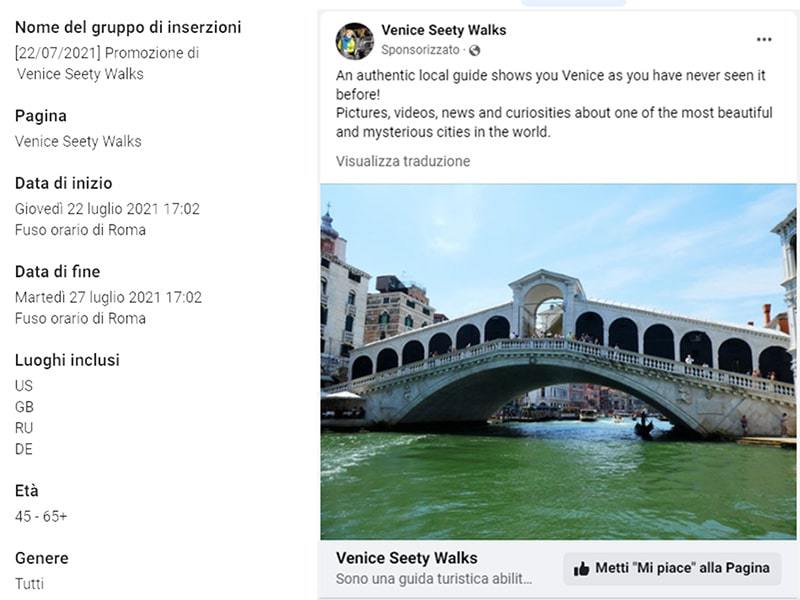Open the Venice Seety Walks page name in post header
Image resolution: width=800 pixels, height=600 pixels.
click(x=443, y=30)
